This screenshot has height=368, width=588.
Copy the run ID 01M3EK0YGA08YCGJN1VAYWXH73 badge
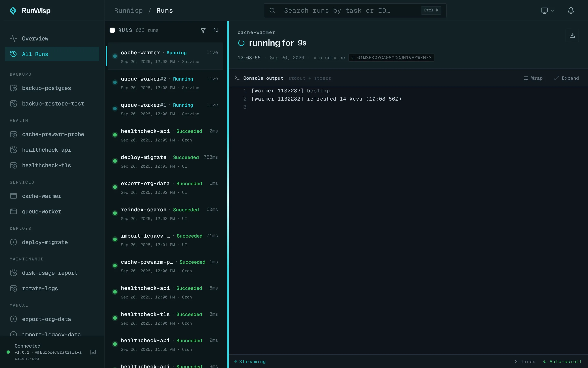(x=391, y=58)
